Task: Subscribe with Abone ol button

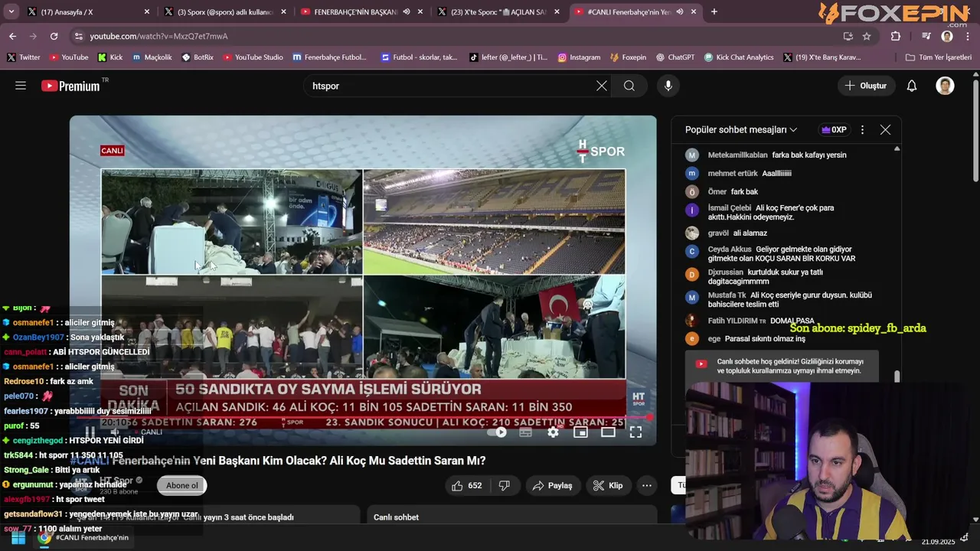Action: (182, 485)
